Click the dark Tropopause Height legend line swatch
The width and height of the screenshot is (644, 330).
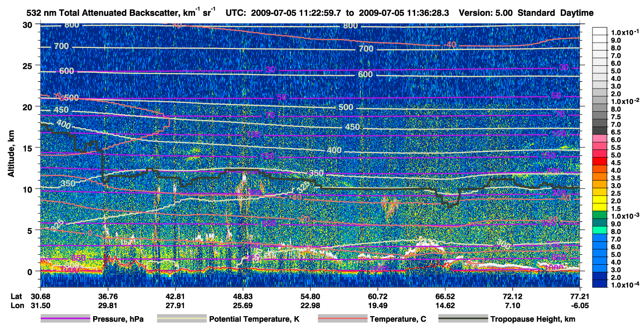[463, 319]
